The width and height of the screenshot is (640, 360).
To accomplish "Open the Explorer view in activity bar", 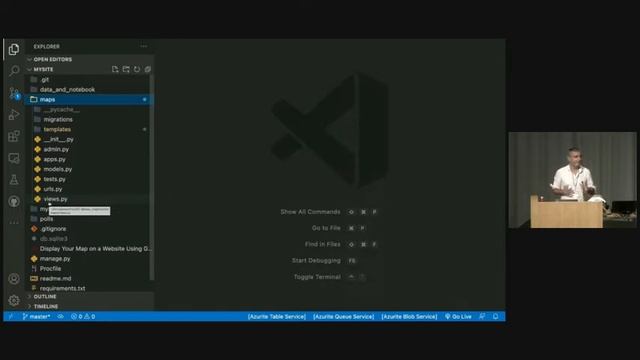I will (14, 49).
